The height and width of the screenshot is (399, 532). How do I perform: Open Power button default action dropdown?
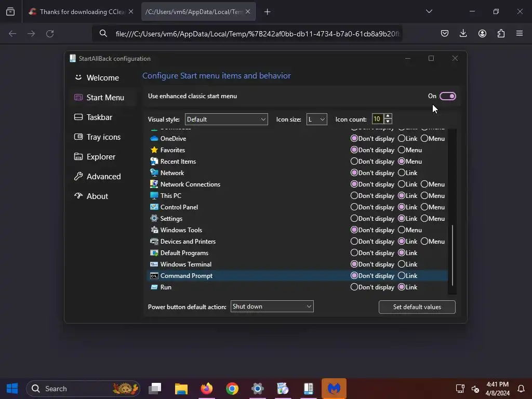[272, 307]
